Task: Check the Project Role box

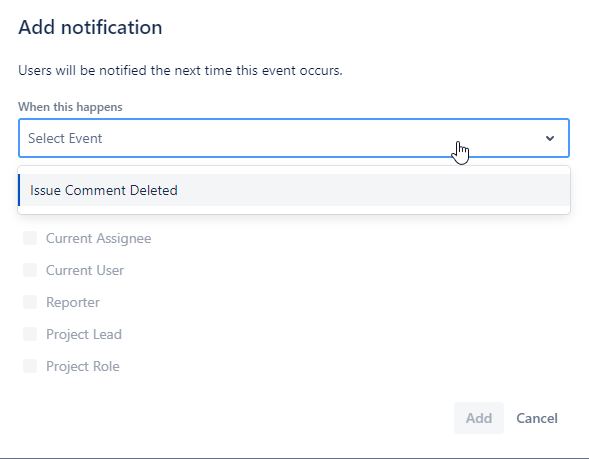Action: tap(30, 366)
